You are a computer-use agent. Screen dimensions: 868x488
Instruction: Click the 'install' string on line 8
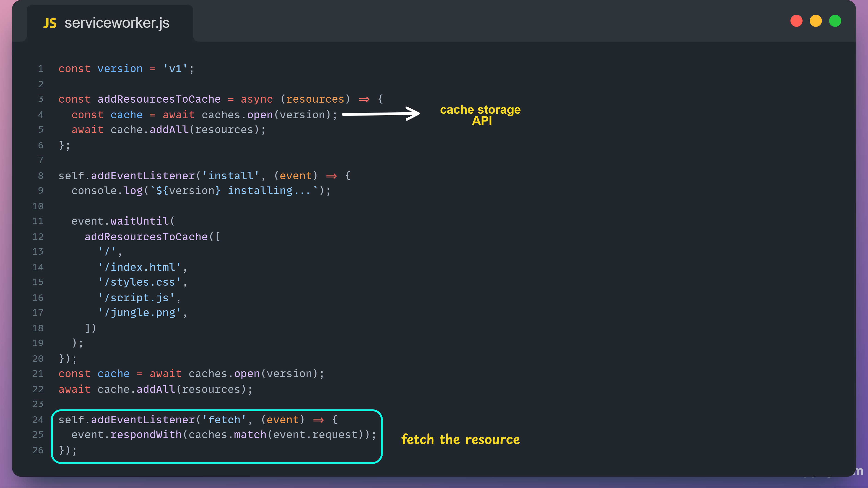coord(230,176)
